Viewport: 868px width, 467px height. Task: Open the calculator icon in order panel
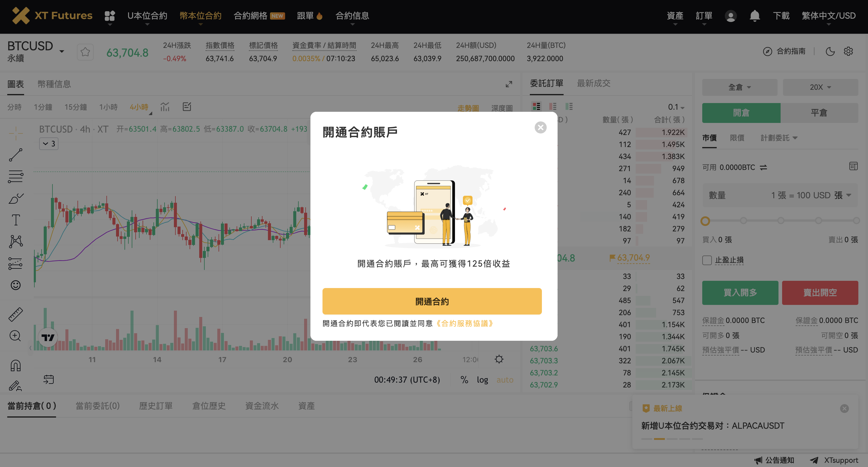[853, 166]
